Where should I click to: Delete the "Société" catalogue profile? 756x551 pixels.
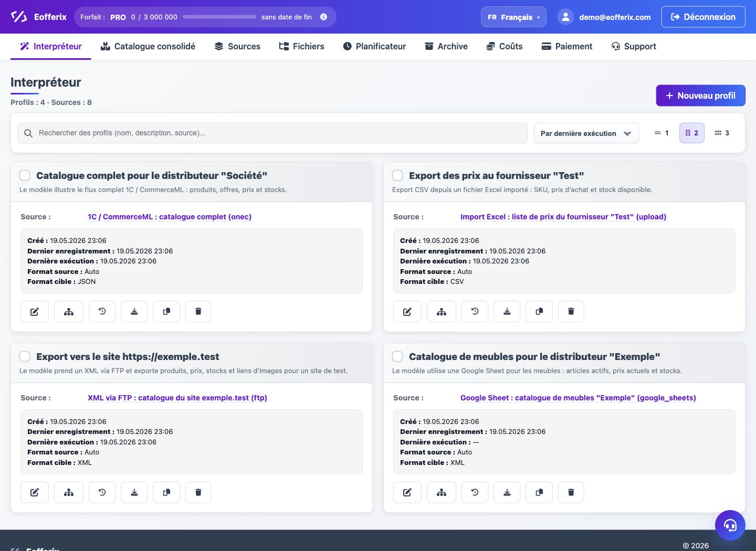tap(198, 311)
